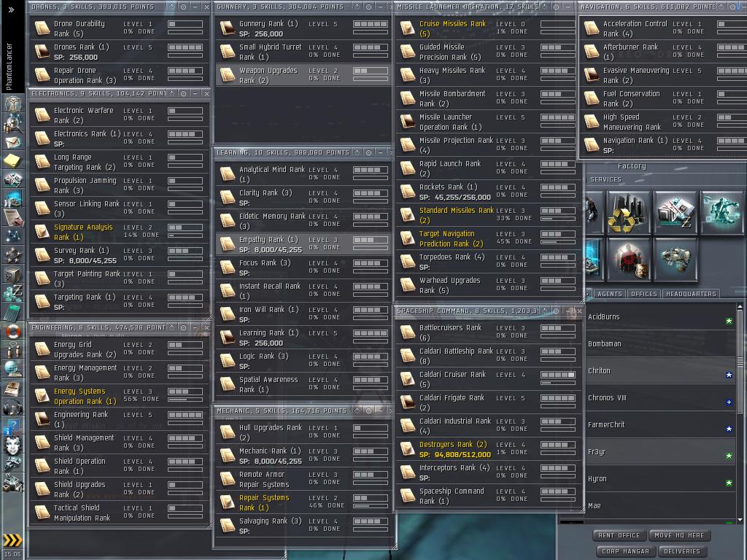Screen dimensions: 747x560
Task: Click Chriton's blue standing star icon
Action: 729,375
